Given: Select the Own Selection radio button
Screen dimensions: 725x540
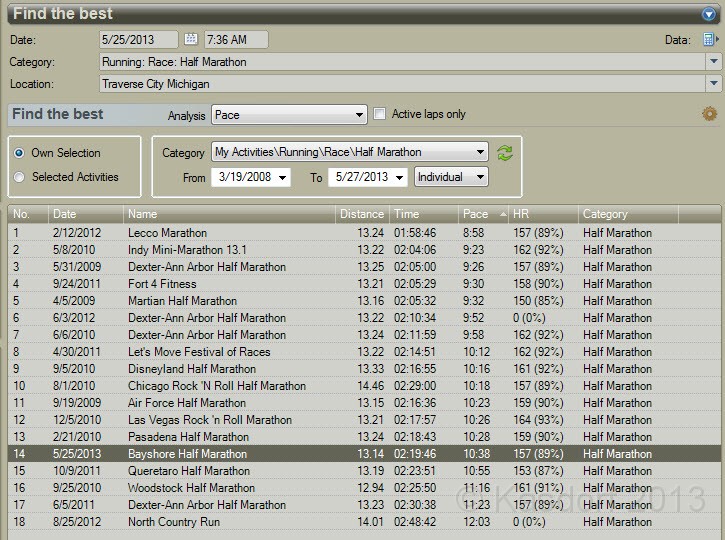Looking at the screenshot, I should coord(20,153).
